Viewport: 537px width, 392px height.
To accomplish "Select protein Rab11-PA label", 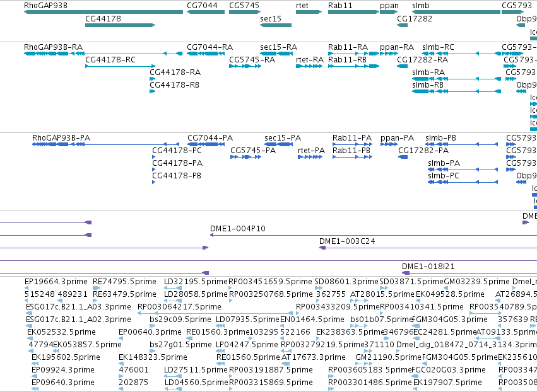I will 352,138.
